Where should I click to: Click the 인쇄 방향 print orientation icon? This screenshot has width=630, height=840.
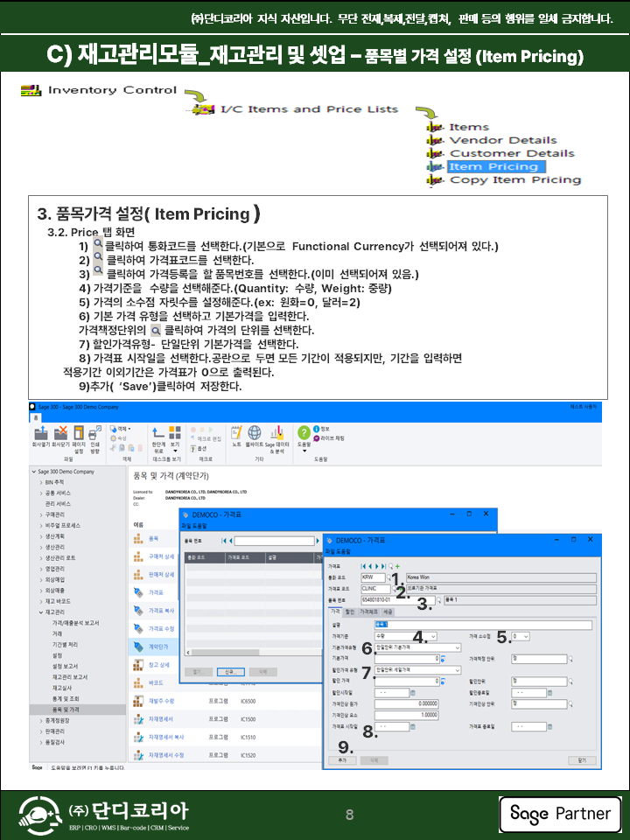[94, 432]
